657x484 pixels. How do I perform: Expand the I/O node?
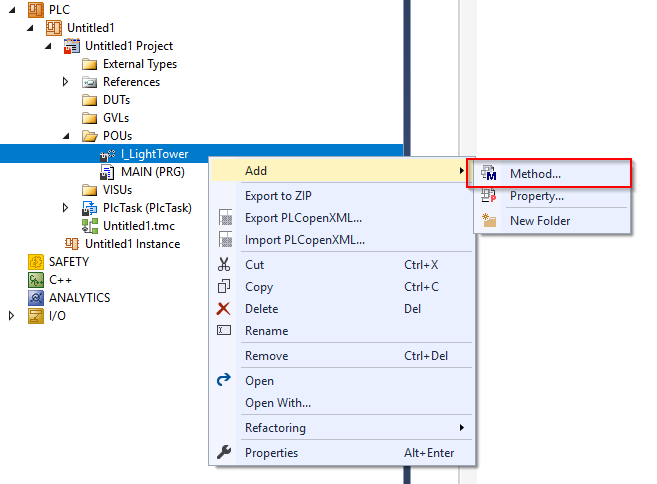pyautogui.click(x=11, y=316)
